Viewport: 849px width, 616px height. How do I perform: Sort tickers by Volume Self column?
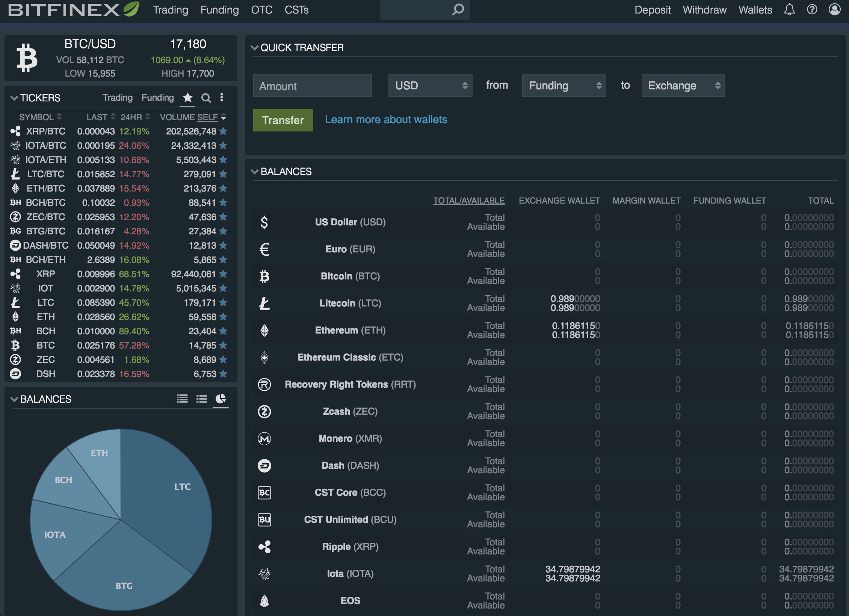click(193, 117)
